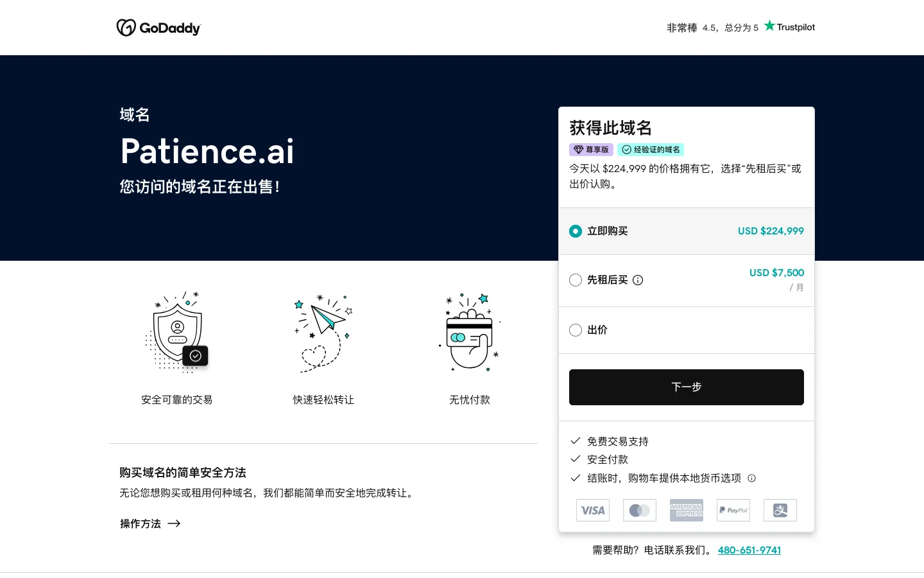Viewport: 924px width, 578px height.
Task: Click the USD $224,999 price text
Action: (771, 231)
